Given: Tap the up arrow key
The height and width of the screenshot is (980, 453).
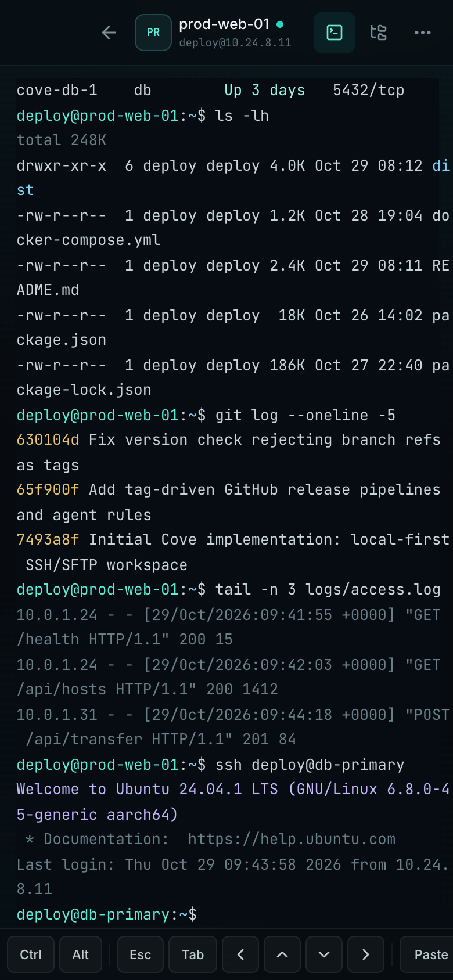Looking at the screenshot, I should coord(282,954).
